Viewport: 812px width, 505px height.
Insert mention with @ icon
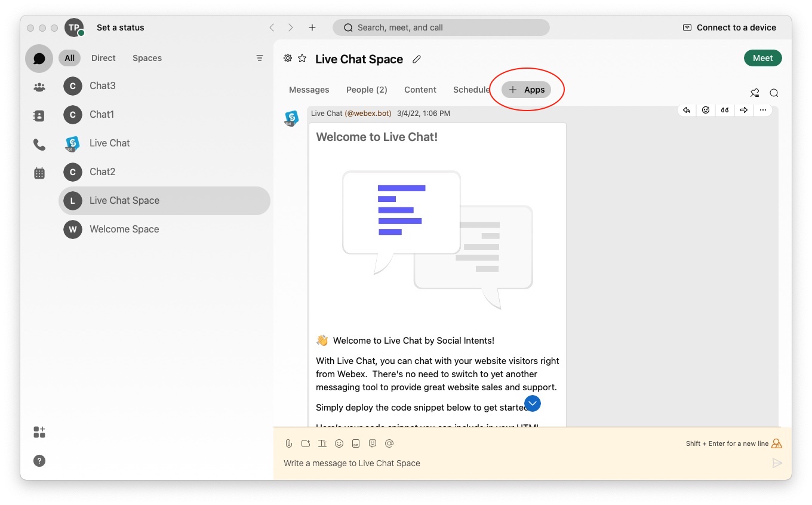(x=389, y=443)
